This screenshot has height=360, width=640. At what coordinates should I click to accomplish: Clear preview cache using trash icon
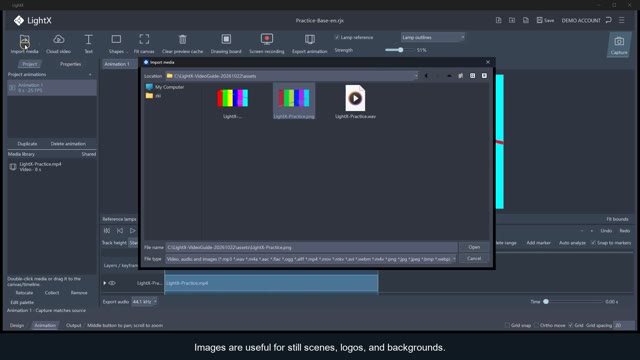tap(182, 39)
